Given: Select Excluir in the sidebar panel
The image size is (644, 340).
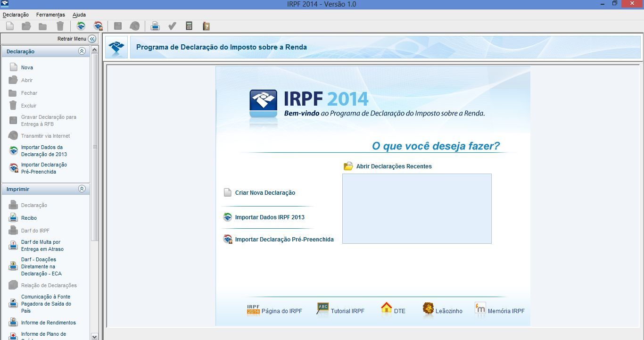Looking at the screenshot, I should tap(23, 106).
